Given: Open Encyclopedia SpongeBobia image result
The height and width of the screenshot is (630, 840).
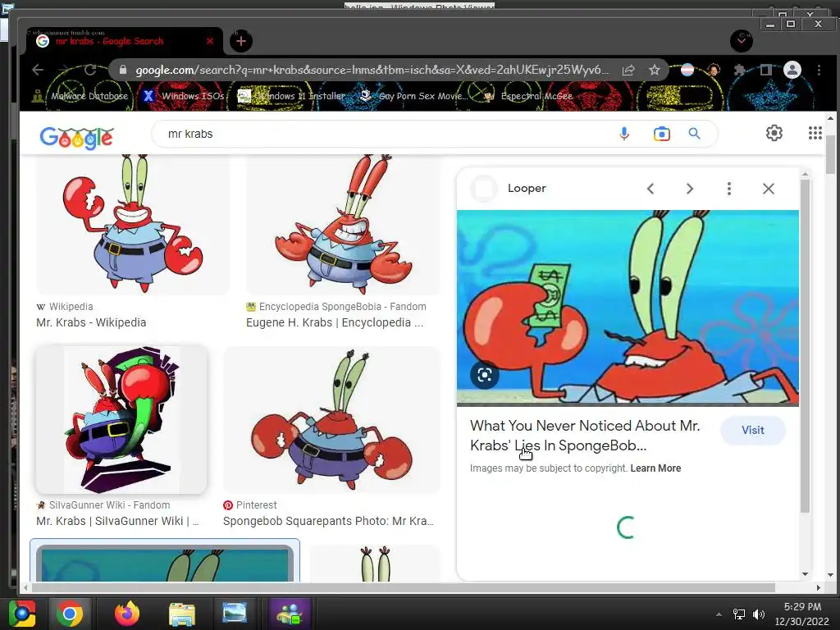Looking at the screenshot, I should point(343,224).
